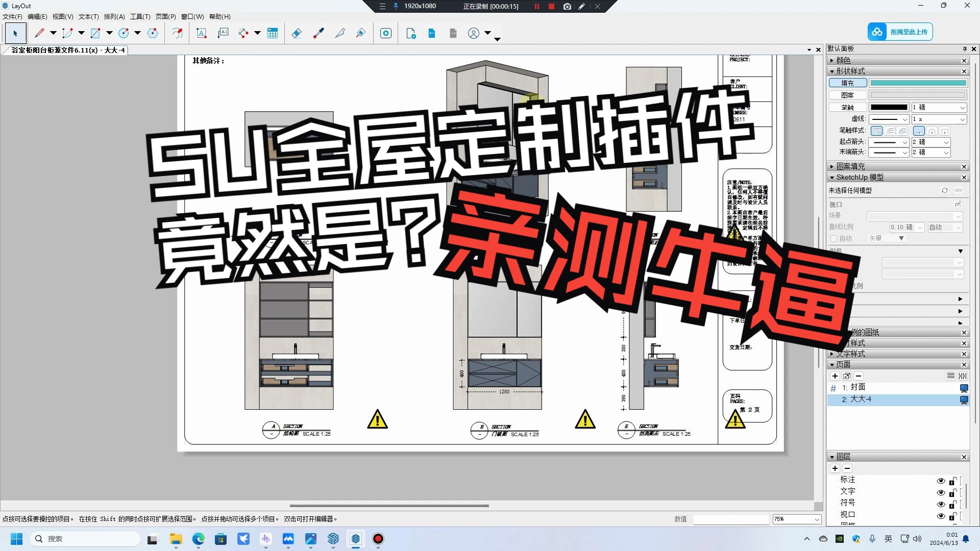Select the Linear Dimension tool
Viewport: 980px width, 551px height.
pyautogui.click(x=243, y=33)
